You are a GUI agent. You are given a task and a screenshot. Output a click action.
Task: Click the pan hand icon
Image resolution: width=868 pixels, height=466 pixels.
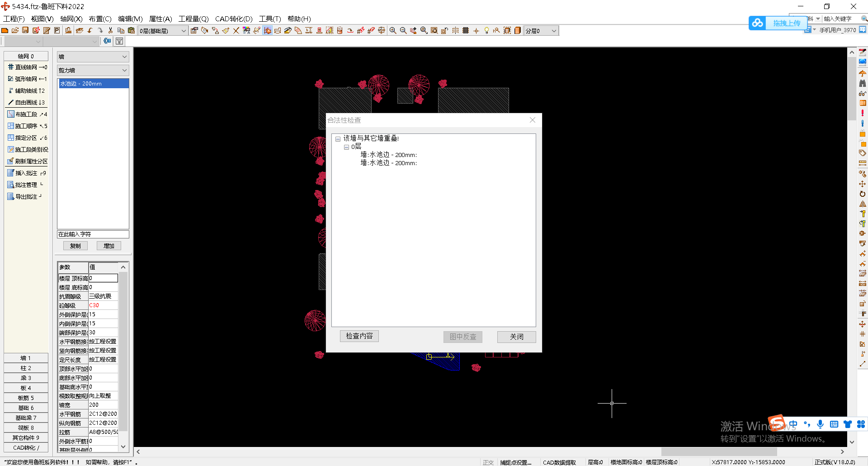(413, 30)
